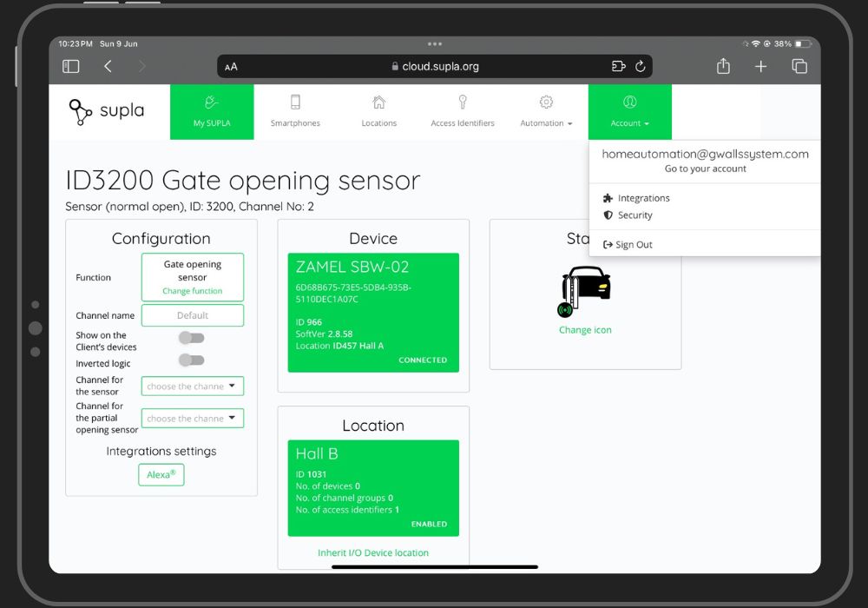Toggle Show on the Client's devices switch
The height and width of the screenshot is (608, 868).
pyautogui.click(x=191, y=338)
